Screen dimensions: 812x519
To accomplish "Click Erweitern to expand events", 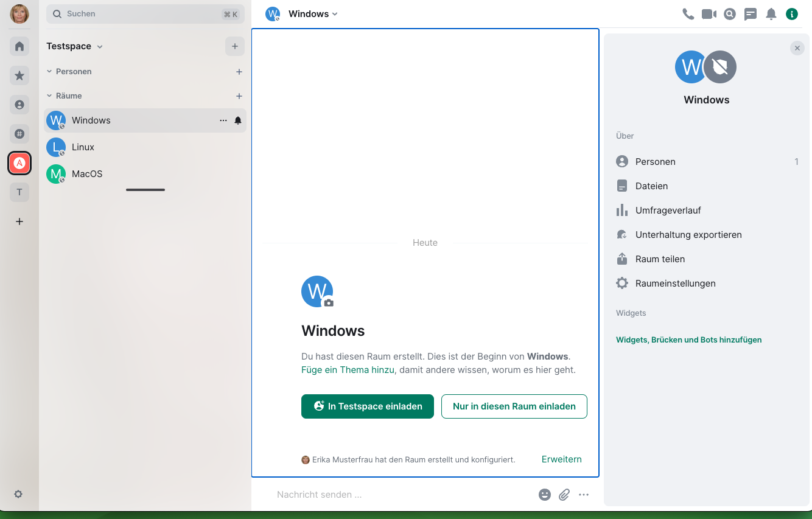I will (562, 459).
